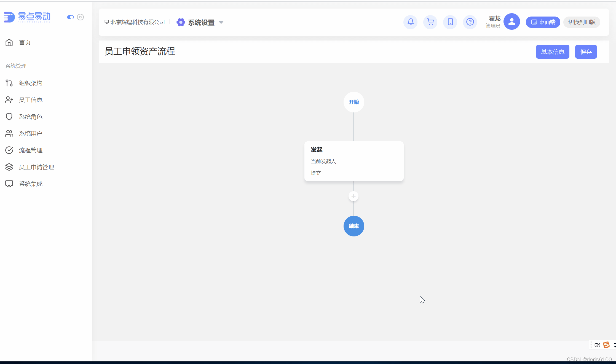Click the user name 霍龙
Viewport: 616px width, 364px height.
pos(494,18)
